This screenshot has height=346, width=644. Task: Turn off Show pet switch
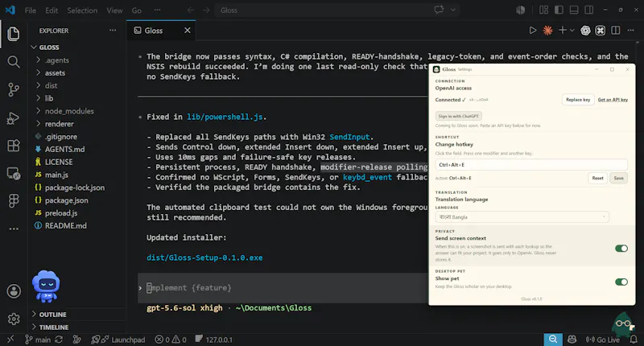pos(621,282)
